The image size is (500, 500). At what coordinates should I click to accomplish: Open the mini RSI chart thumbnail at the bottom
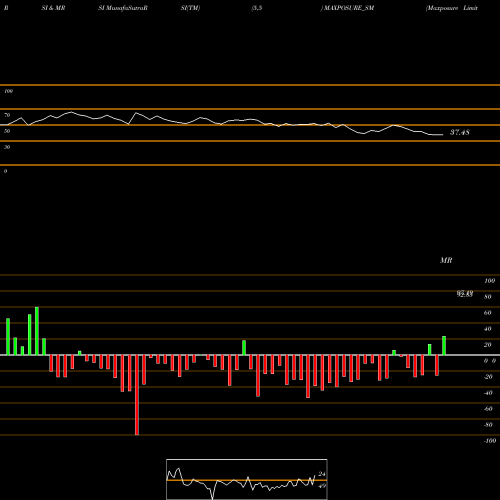coord(247,479)
